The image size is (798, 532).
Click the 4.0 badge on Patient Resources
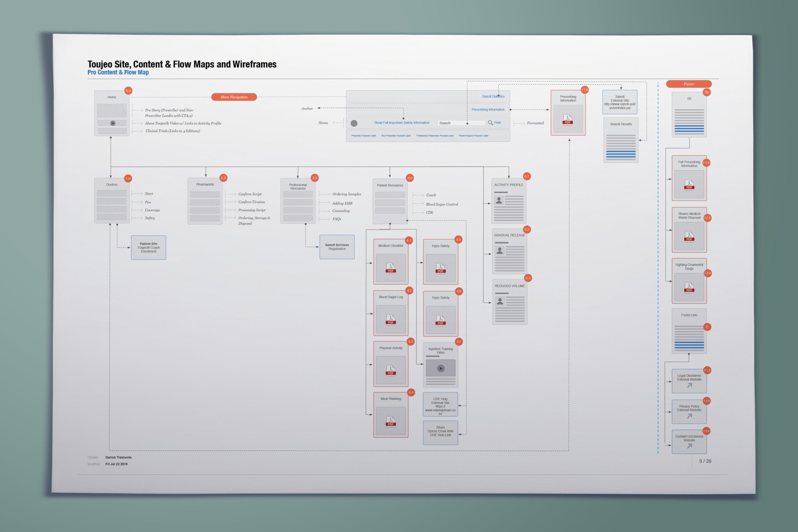coord(410,178)
